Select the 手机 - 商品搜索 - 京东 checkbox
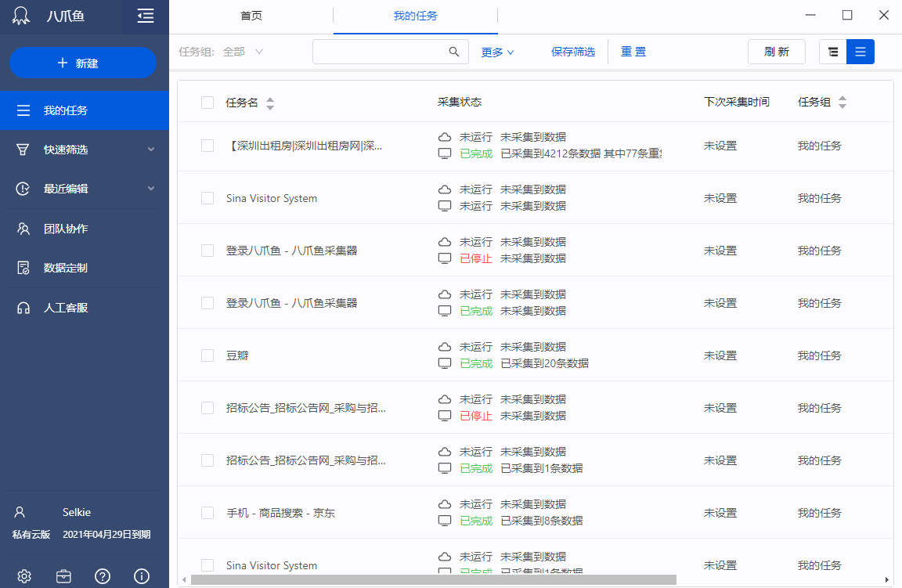 (207, 513)
